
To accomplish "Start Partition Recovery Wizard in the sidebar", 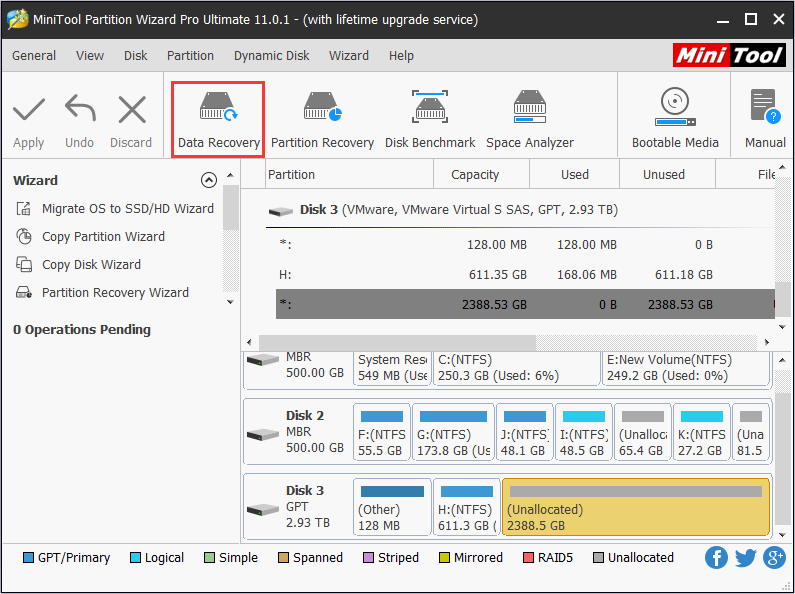I will 102,292.
